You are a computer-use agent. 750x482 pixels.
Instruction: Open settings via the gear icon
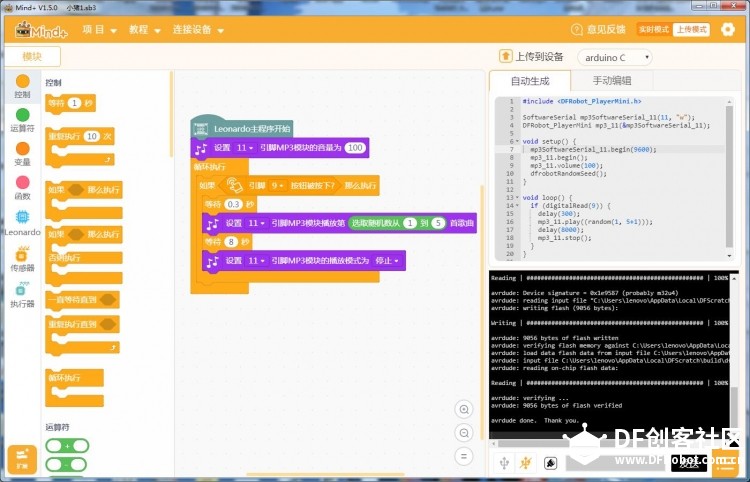click(728, 30)
